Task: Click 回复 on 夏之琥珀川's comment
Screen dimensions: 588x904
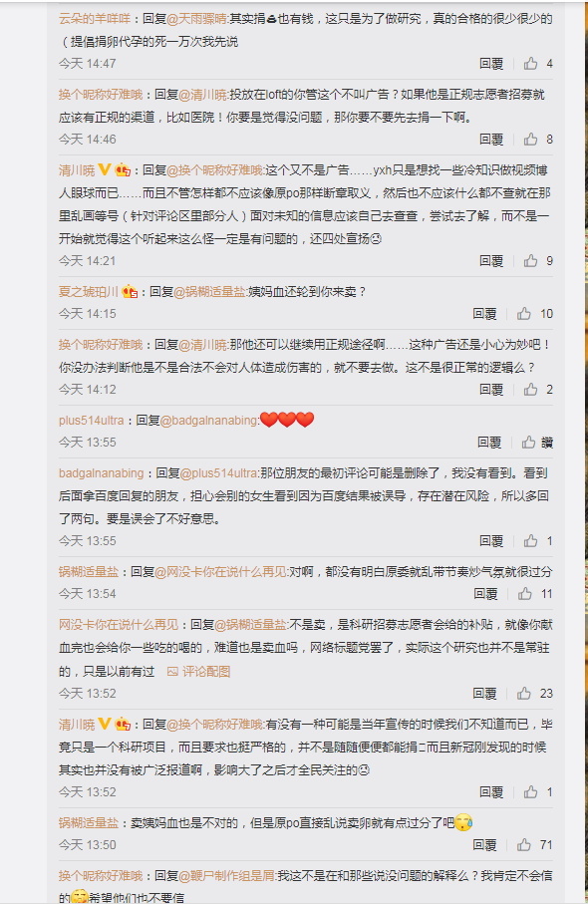Action: pyautogui.click(x=484, y=314)
